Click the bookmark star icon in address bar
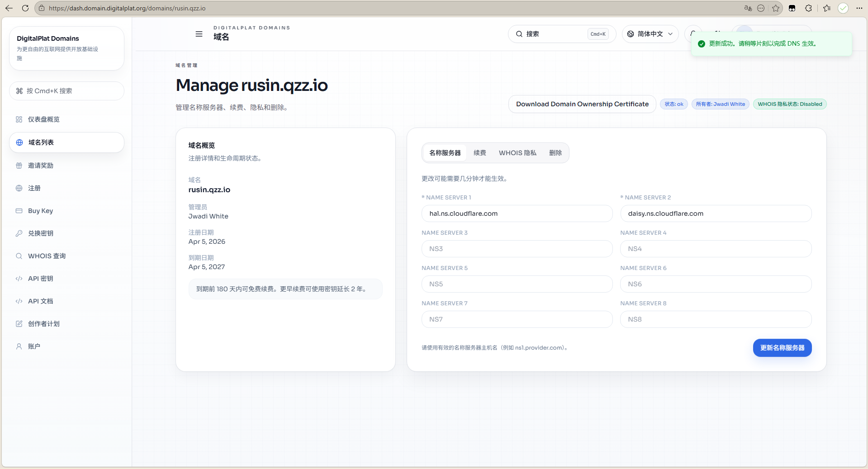Image resolution: width=868 pixels, height=469 pixels. pos(776,8)
